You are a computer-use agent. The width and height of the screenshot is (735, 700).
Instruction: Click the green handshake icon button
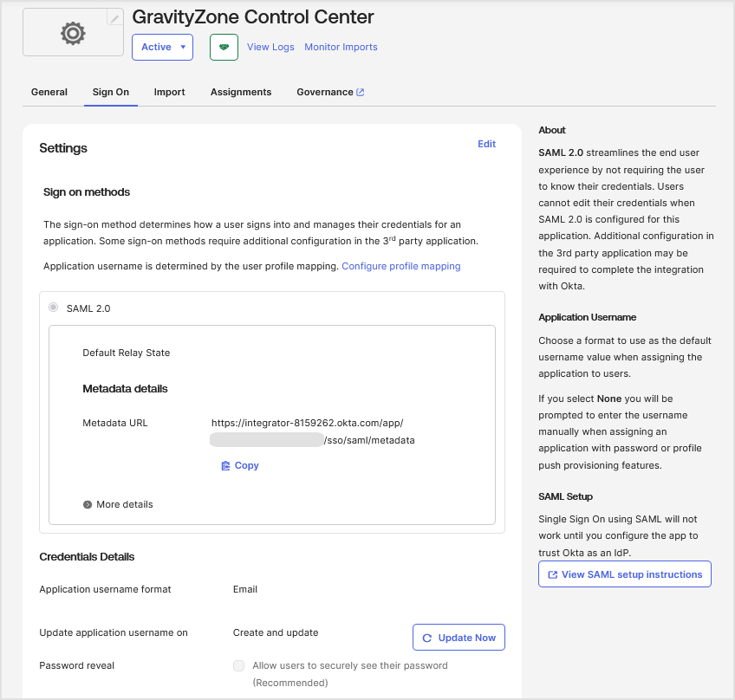click(224, 47)
